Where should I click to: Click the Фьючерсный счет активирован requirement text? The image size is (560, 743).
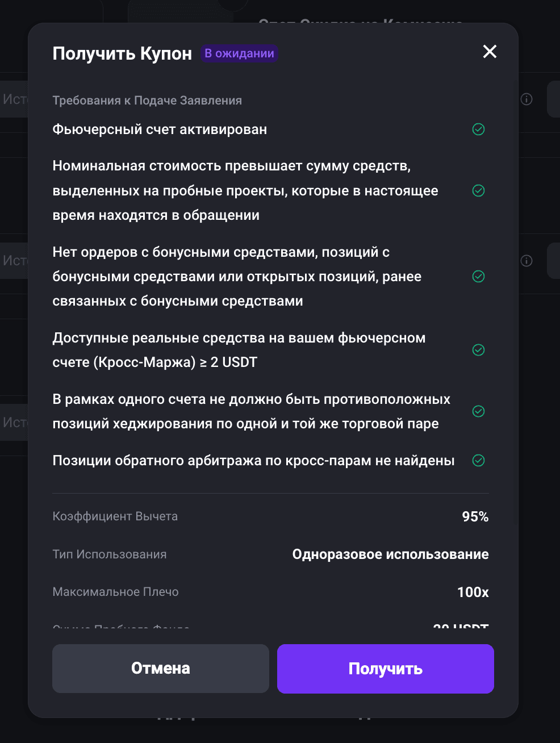160,130
